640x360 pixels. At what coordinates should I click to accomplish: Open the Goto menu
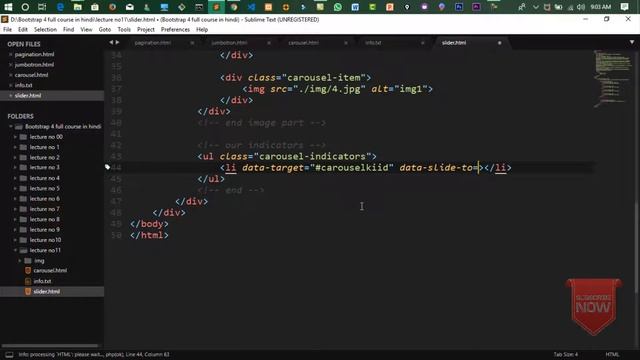(x=104, y=29)
